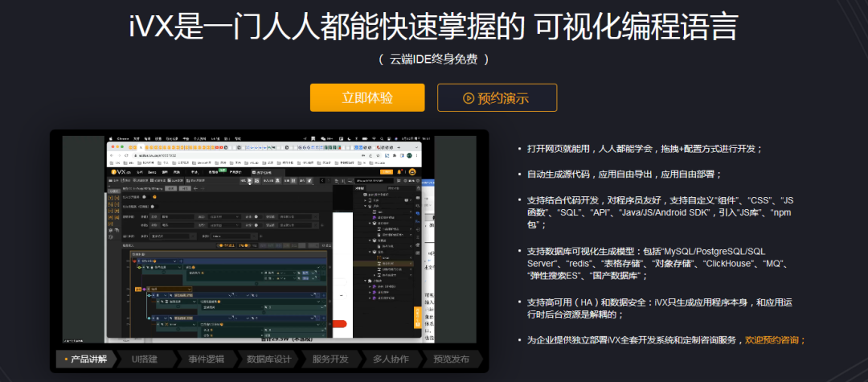Click the heading iVX是一门人人都能快速掌握的 可视化编程语言
Screen dimensions: 868x382
point(433,27)
